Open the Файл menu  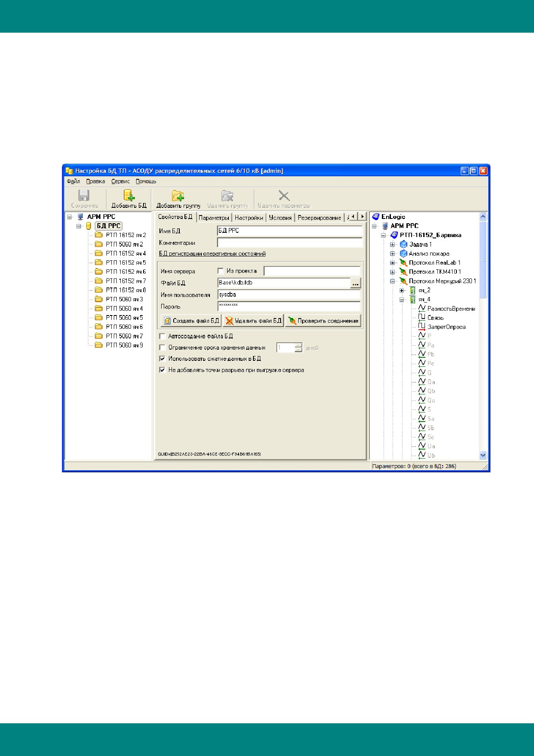point(73,181)
